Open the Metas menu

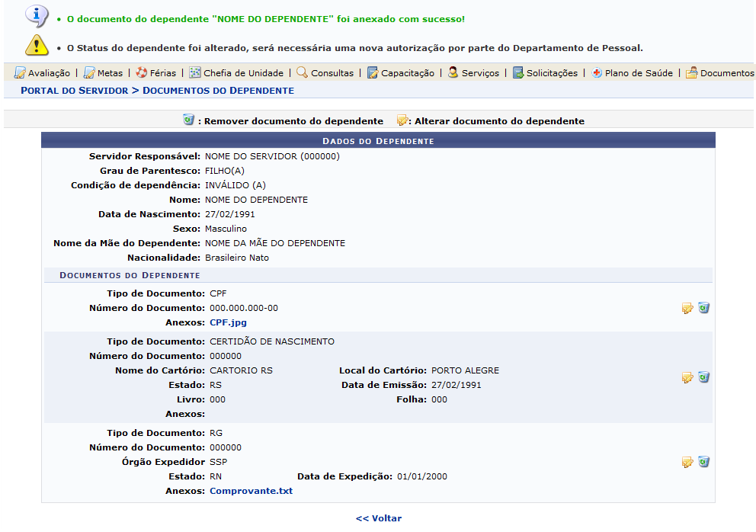click(x=110, y=73)
